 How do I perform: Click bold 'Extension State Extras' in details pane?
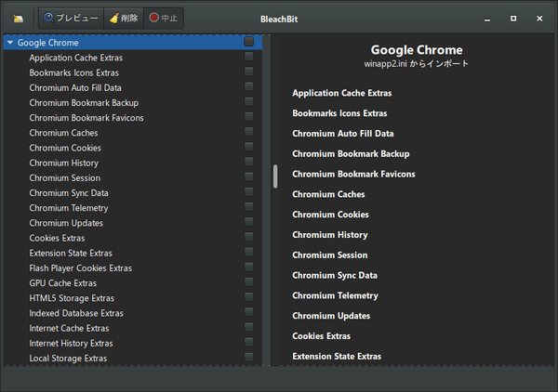coord(337,357)
